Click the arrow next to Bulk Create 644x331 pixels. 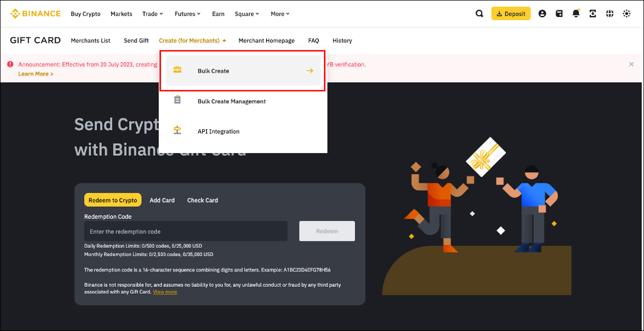click(310, 71)
